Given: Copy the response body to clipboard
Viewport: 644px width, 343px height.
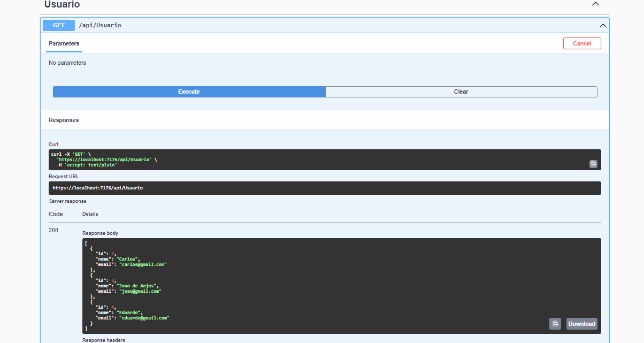Looking at the screenshot, I should pos(555,323).
